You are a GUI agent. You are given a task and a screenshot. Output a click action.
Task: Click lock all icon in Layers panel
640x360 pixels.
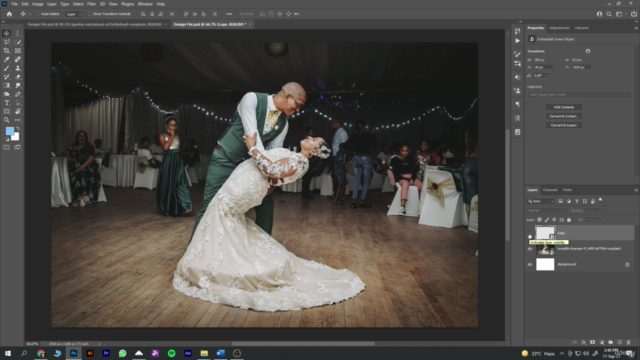569,220
